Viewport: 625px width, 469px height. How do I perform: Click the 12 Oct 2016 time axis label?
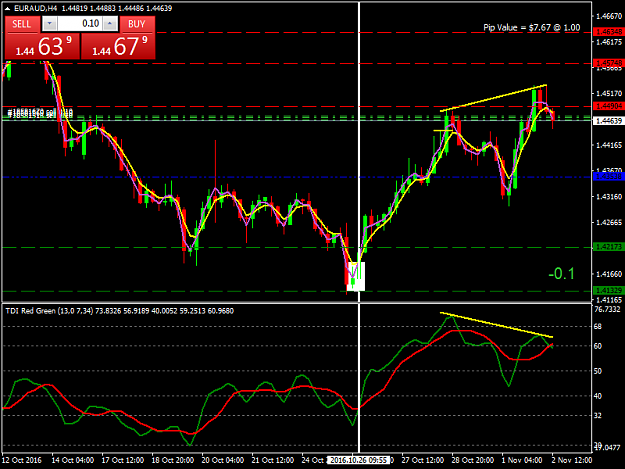tap(22, 460)
